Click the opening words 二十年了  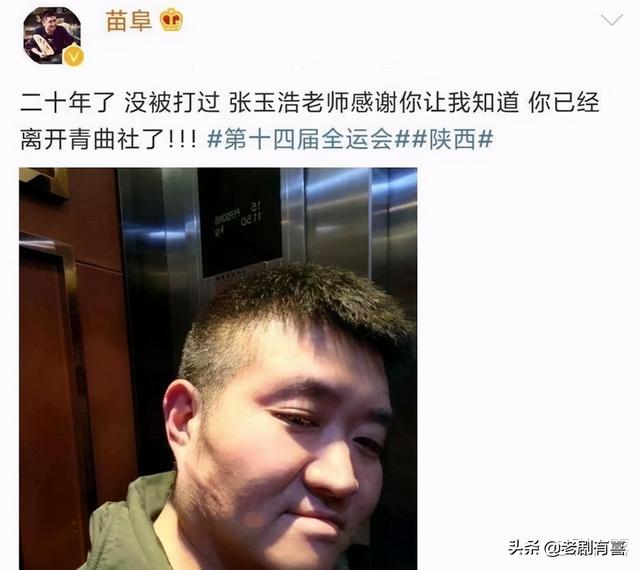tap(67, 102)
